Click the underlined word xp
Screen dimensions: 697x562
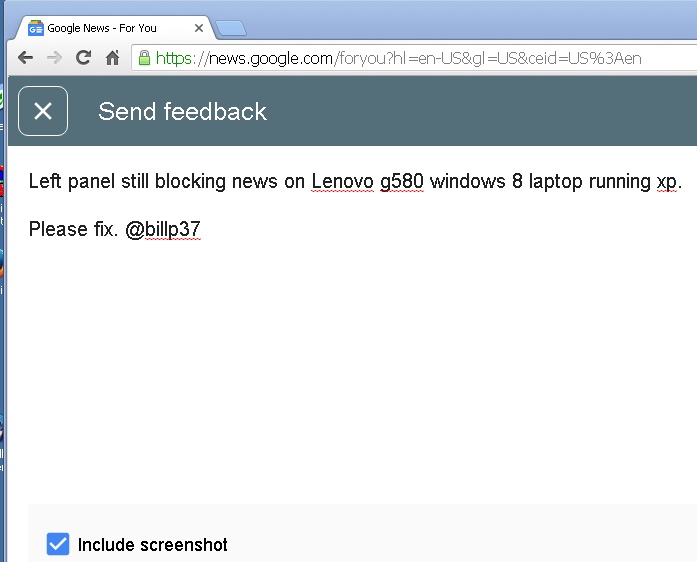click(667, 181)
